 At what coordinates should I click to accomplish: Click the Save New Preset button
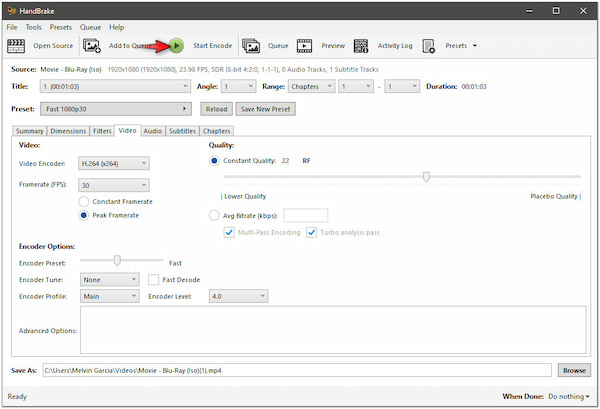[x=264, y=109]
